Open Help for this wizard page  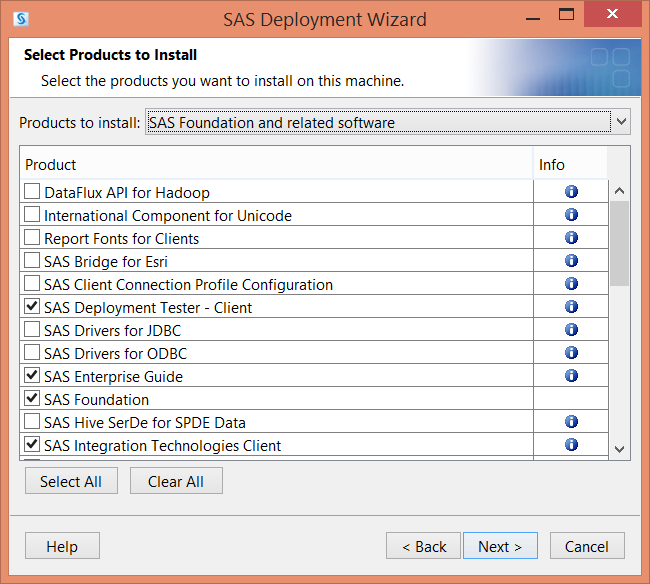tap(62, 546)
